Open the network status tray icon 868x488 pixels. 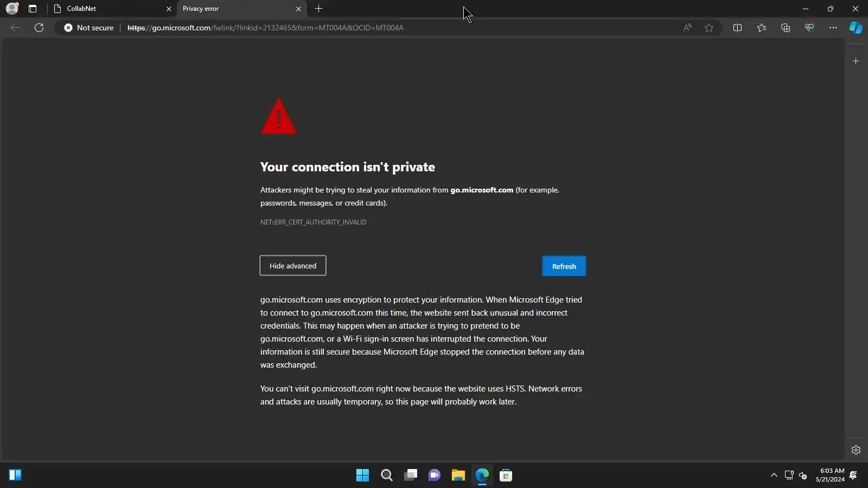point(789,476)
